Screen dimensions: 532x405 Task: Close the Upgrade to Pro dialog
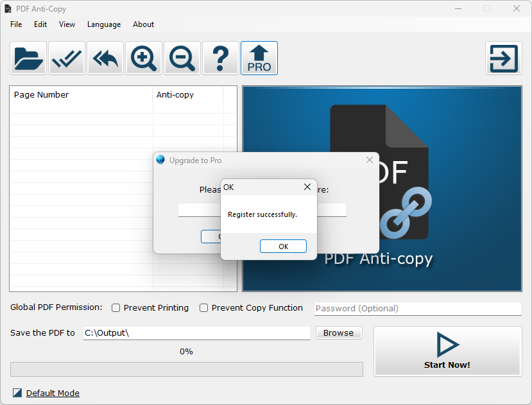pyautogui.click(x=370, y=160)
